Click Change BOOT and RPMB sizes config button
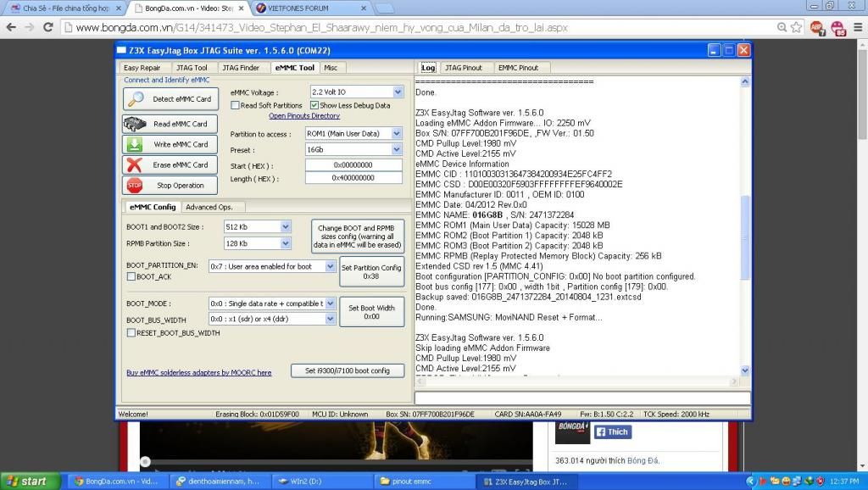Image resolution: width=868 pixels, height=490 pixels. [x=358, y=237]
